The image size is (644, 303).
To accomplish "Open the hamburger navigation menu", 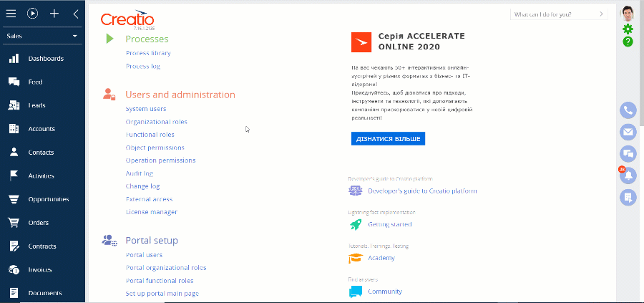I will [x=11, y=14].
